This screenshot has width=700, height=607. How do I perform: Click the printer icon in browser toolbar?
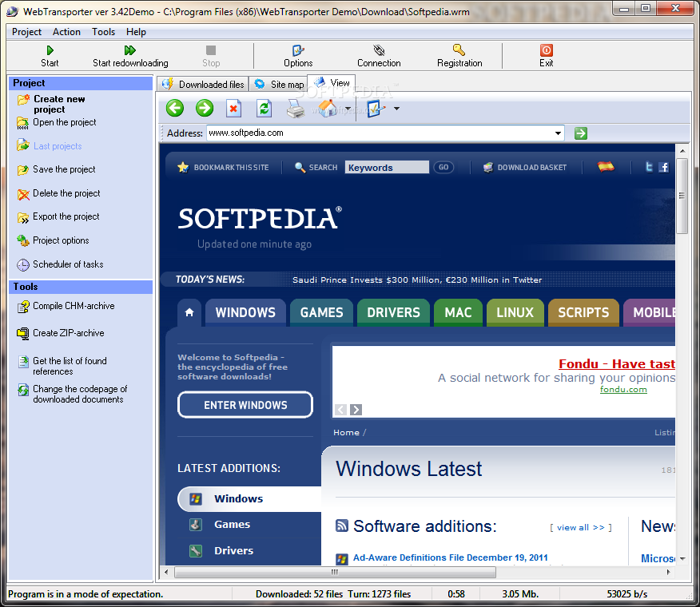tap(295, 109)
